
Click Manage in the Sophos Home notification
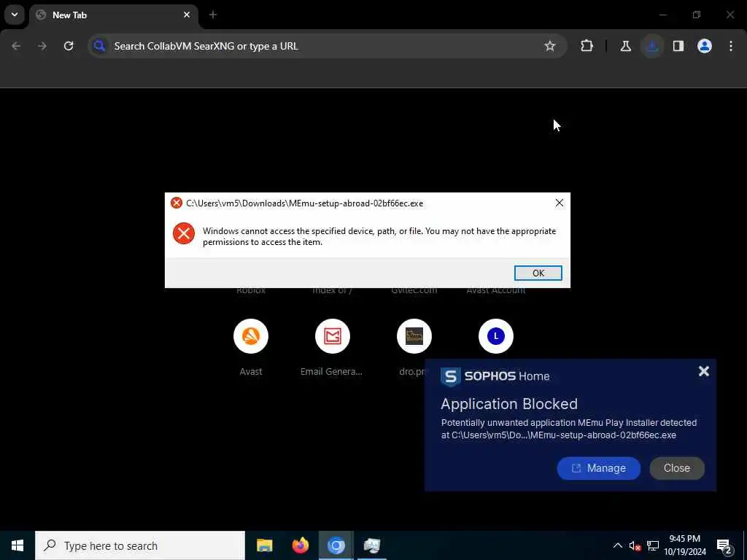pos(598,468)
